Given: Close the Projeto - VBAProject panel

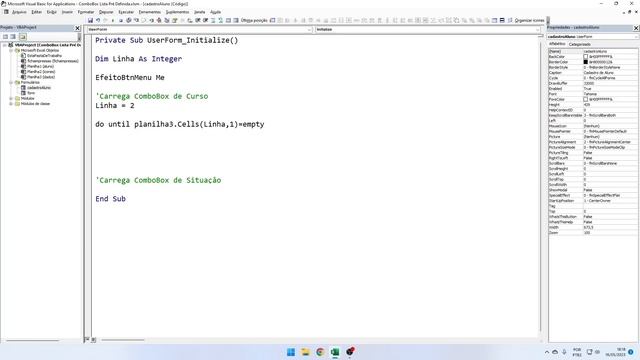Looking at the screenshot, I should point(78,28).
